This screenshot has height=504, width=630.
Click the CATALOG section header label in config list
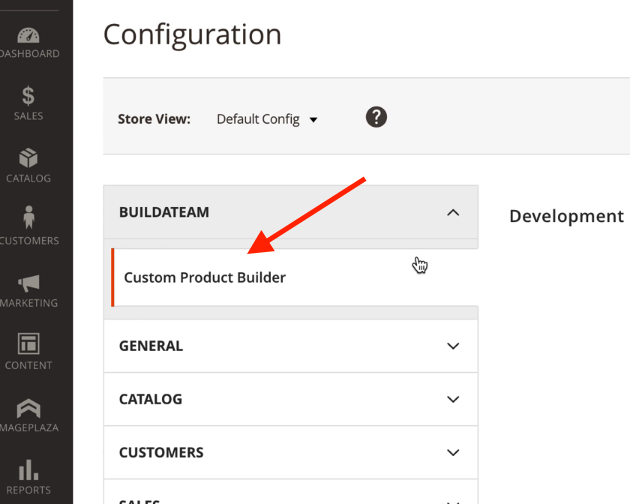[151, 399]
